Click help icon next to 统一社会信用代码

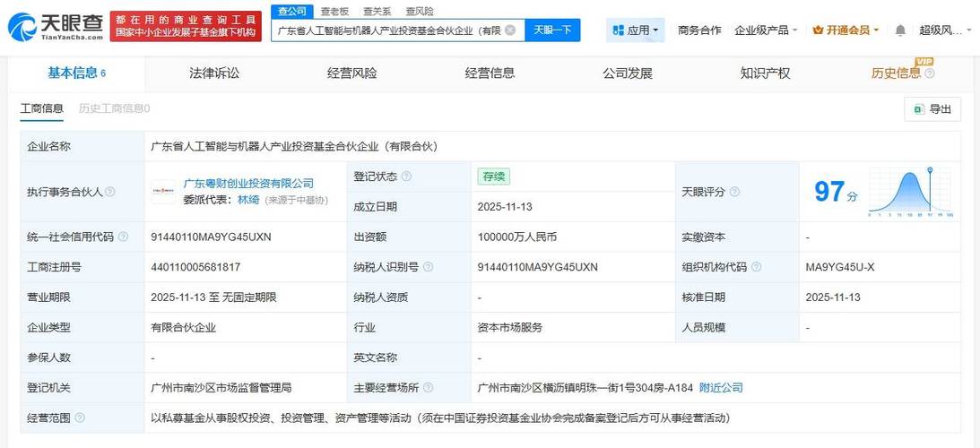pos(123,237)
